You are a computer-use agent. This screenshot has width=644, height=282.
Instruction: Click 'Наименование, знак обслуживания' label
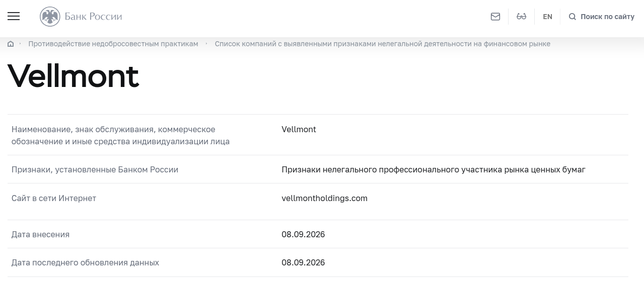tap(121, 135)
